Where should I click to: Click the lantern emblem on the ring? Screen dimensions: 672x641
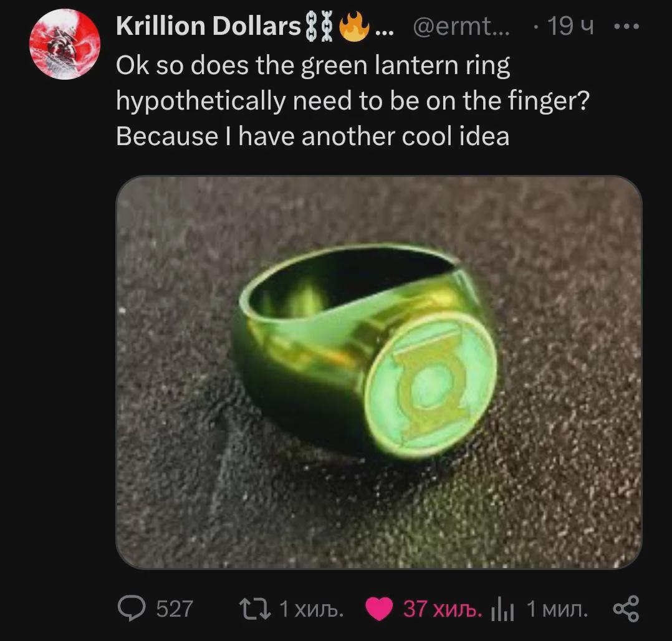(431, 385)
